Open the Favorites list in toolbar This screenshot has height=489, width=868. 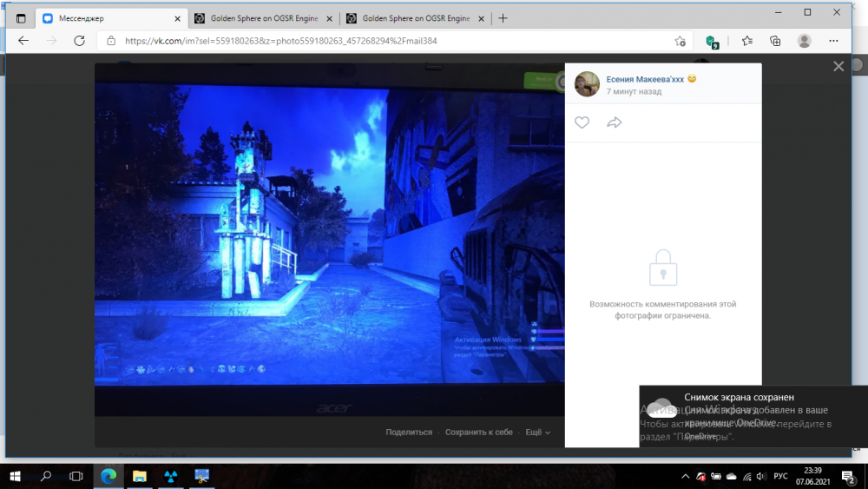coord(747,41)
